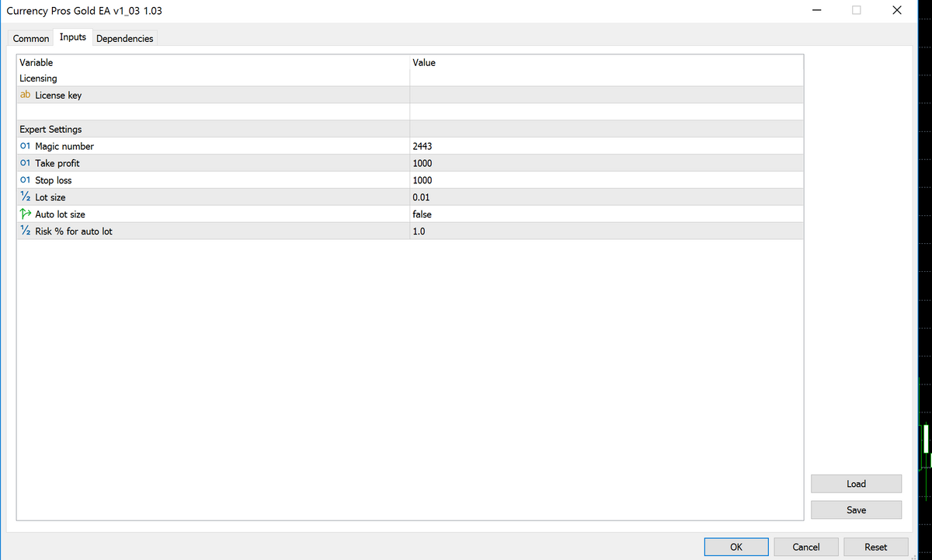Confirm settings with the OK button
932x560 pixels.
click(736, 547)
